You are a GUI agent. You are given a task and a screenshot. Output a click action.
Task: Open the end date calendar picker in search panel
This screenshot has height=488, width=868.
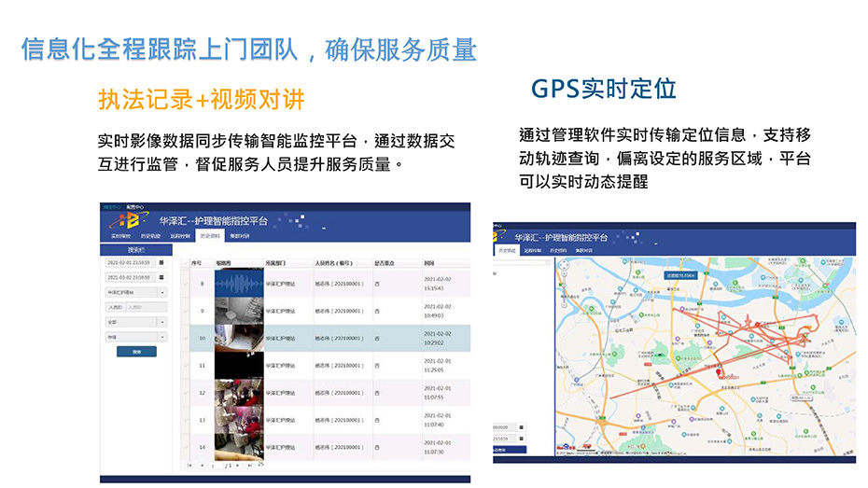tap(161, 277)
